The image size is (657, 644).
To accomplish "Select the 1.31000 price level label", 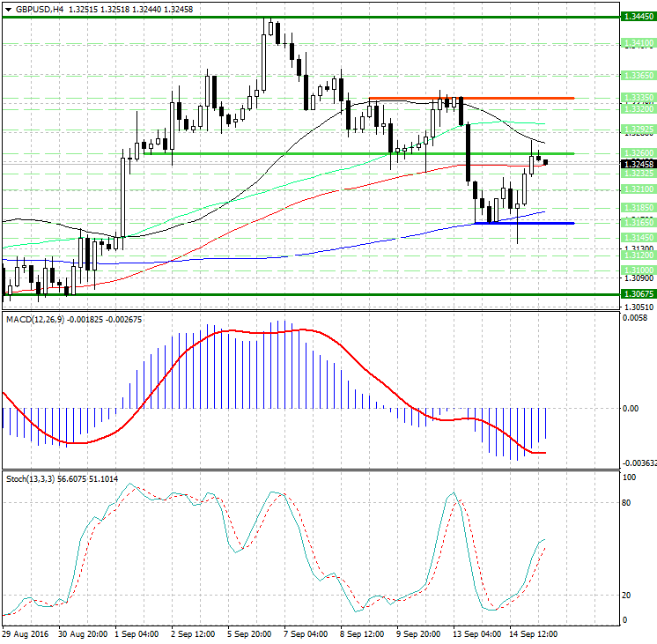I will point(637,270).
